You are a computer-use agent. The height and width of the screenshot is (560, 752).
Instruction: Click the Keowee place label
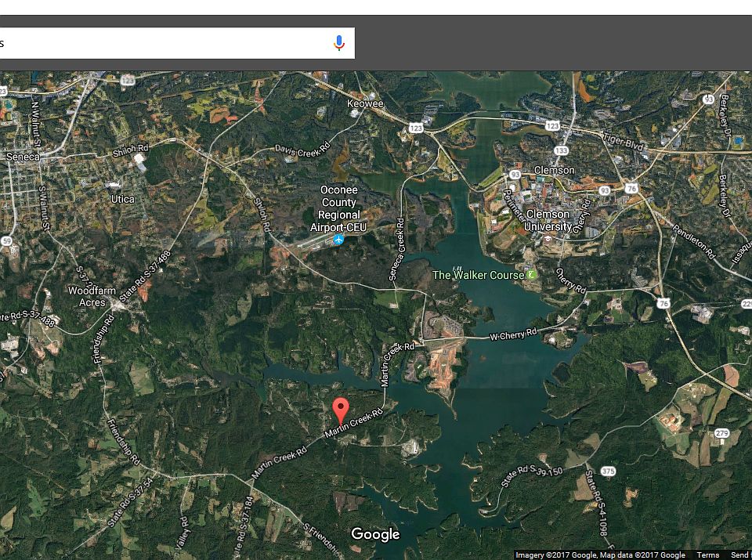(x=366, y=103)
